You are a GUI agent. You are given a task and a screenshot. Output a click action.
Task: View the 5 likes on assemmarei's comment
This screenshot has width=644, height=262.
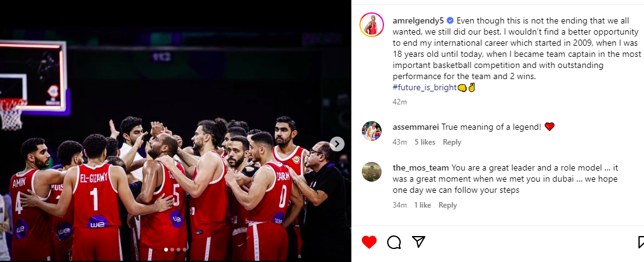coord(425,142)
